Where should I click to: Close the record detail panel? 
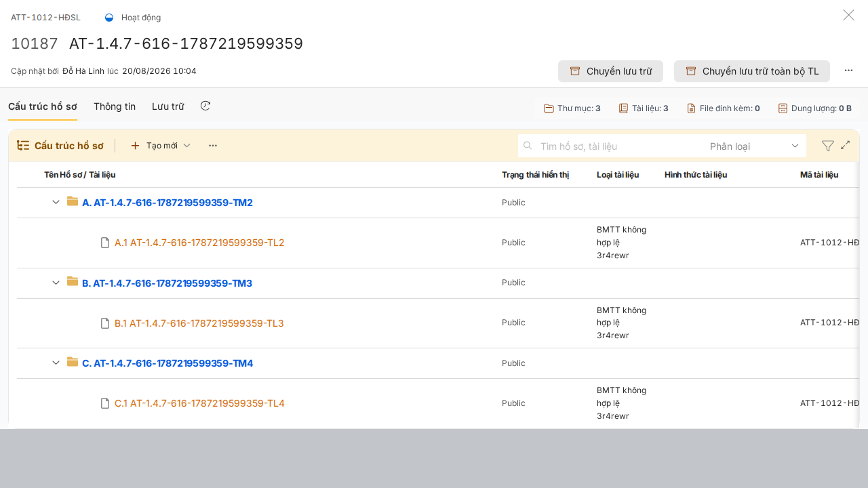point(848,15)
